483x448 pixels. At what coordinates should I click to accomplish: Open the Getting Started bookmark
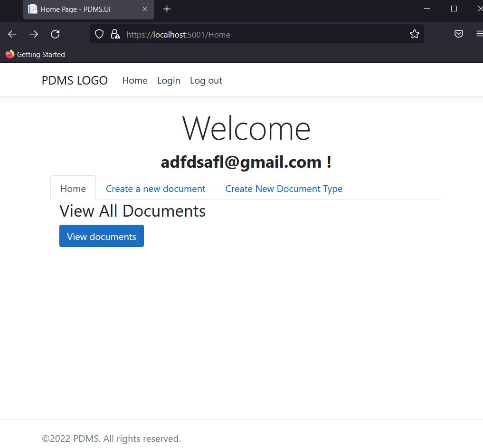tap(36, 54)
